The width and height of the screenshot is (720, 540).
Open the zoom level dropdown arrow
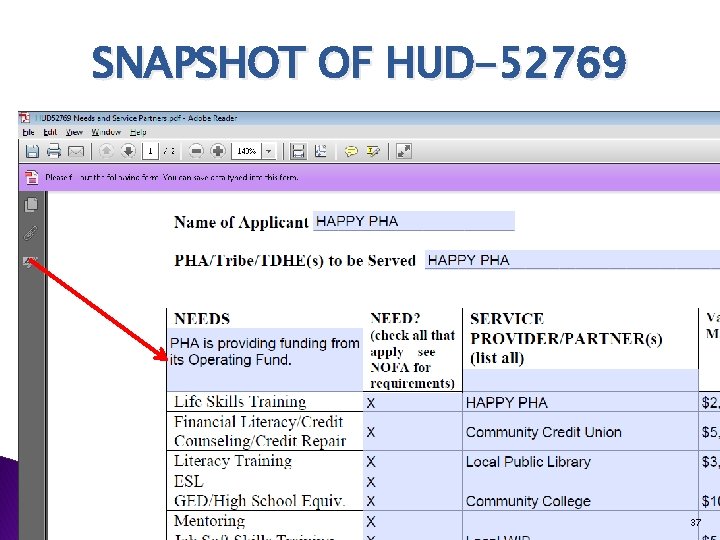(x=269, y=151)
